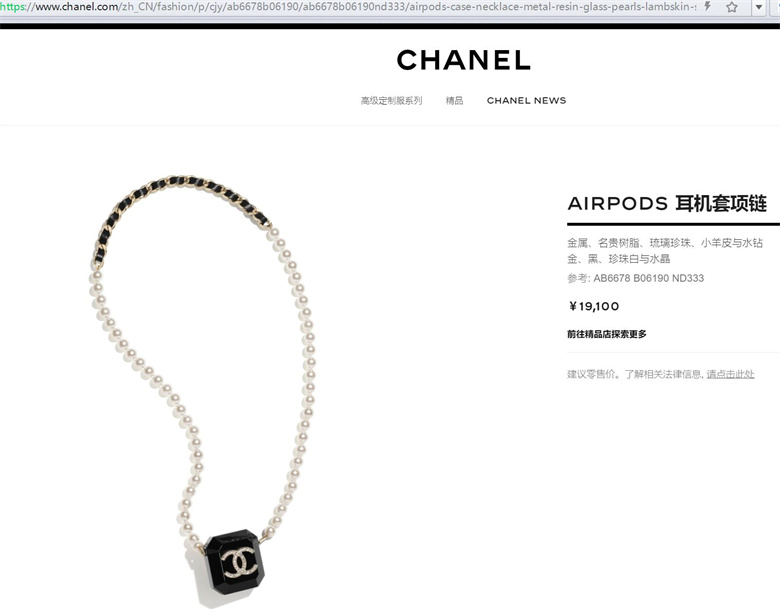Click the ¥19,100 price text
The image size is (780, 612).
click(x=593, y=306)
